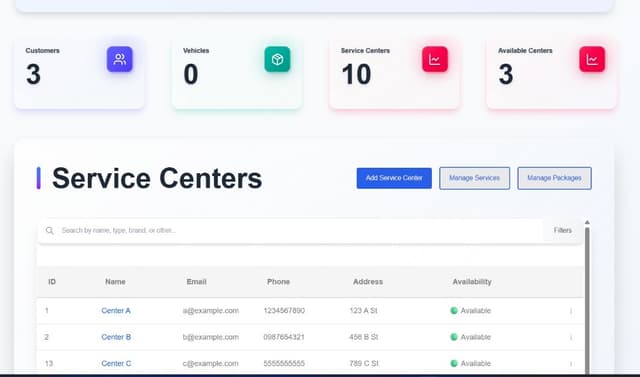
Task: Sort by the Address column header
Action: coord(368,282)
